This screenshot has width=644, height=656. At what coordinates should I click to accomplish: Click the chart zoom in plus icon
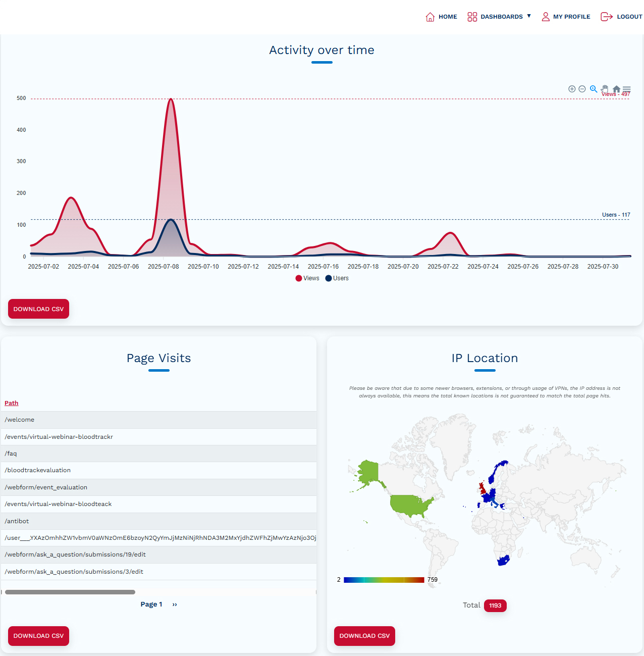[572, 89]
